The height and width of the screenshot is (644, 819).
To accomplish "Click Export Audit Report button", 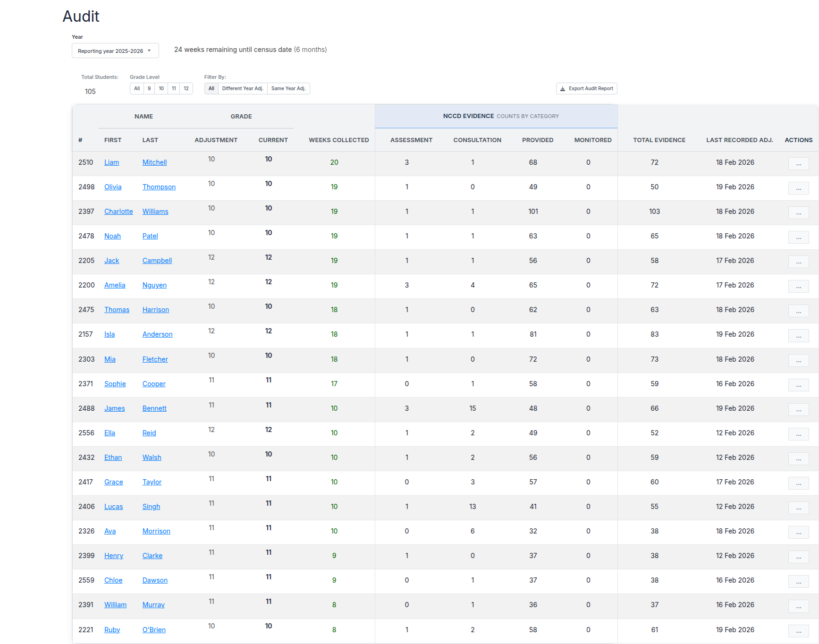I will tap(586, 89).
